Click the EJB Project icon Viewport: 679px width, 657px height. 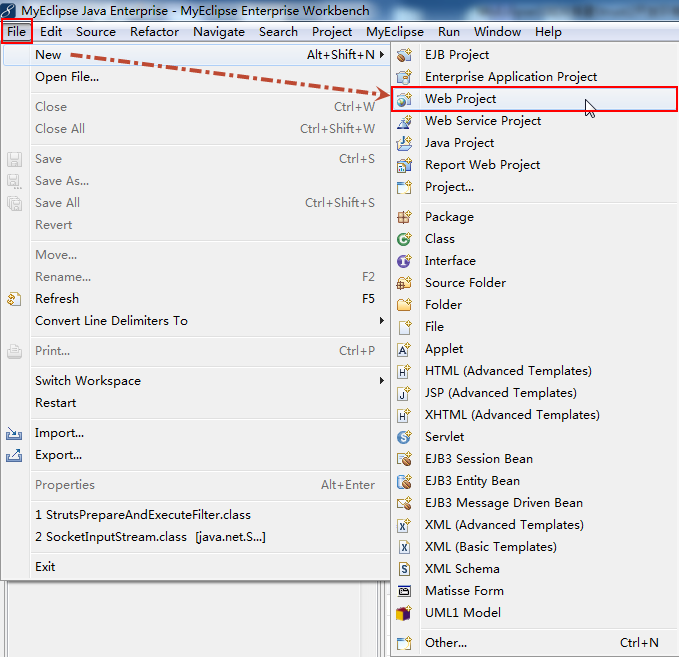pyautogui.click(x=404, y=55)
